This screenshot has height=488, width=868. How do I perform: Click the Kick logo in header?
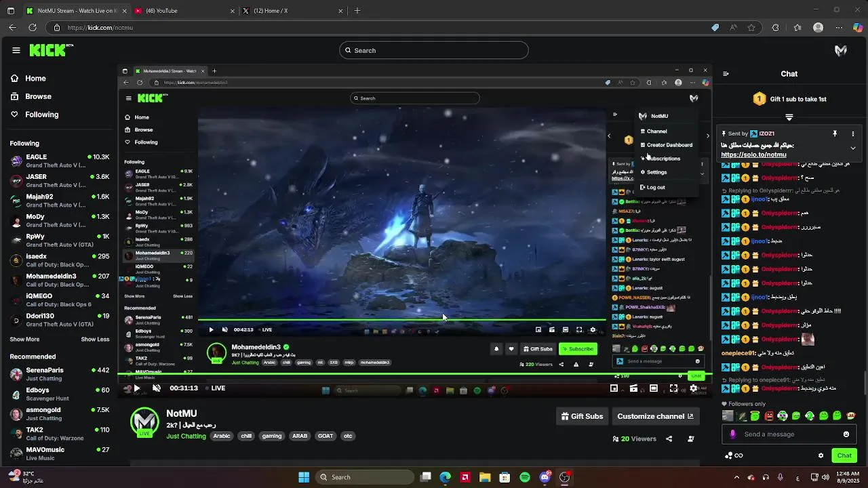(x=51, y=50)
